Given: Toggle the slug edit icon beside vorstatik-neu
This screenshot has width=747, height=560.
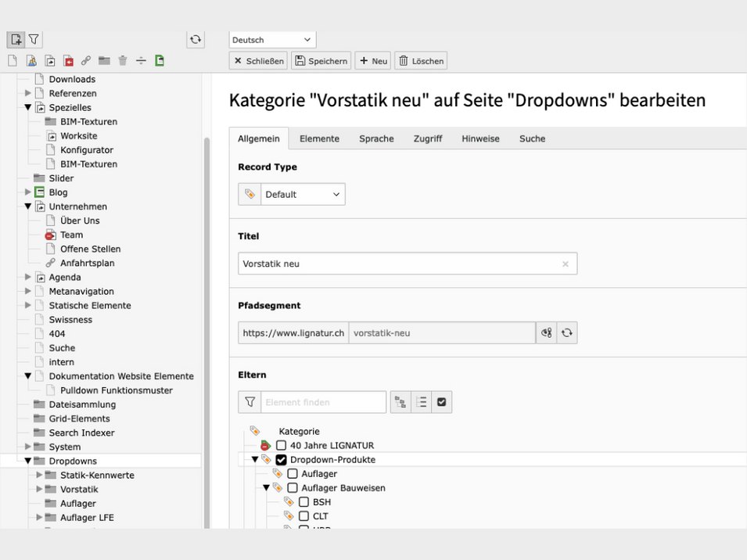Looking at the screenshot, I should (546, 333).
